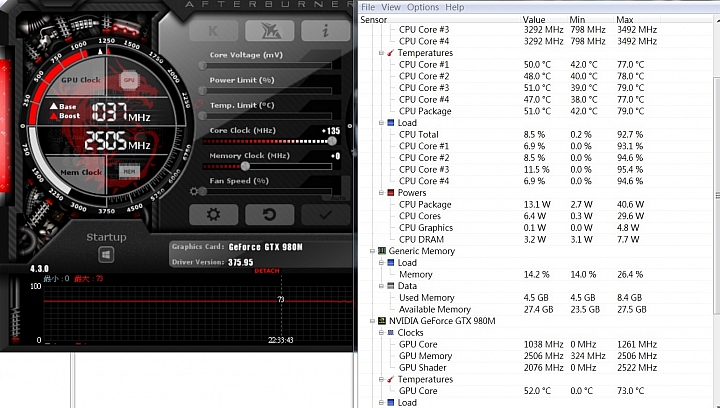Toggle the Windows Startup button
Screen dimensions: 720x408
point(106,255)
